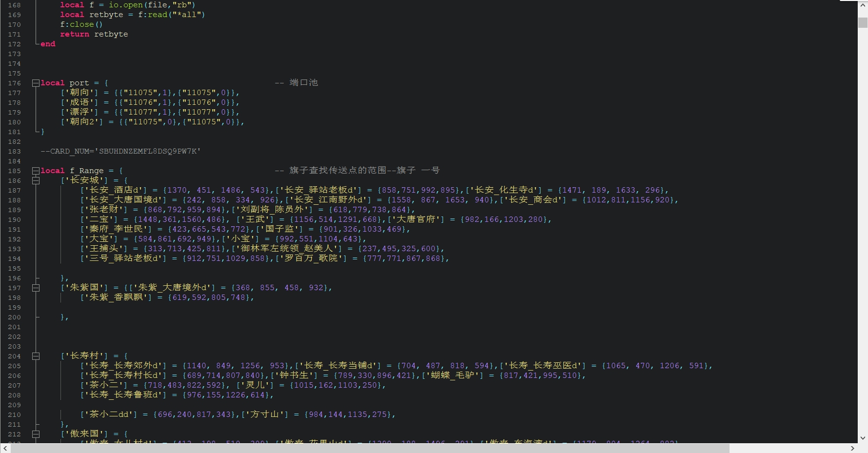Click the horizontal scrollbar left arrow

(5, 448)
